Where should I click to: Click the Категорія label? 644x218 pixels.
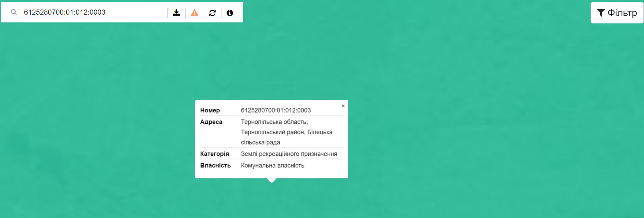pos(214,154)
